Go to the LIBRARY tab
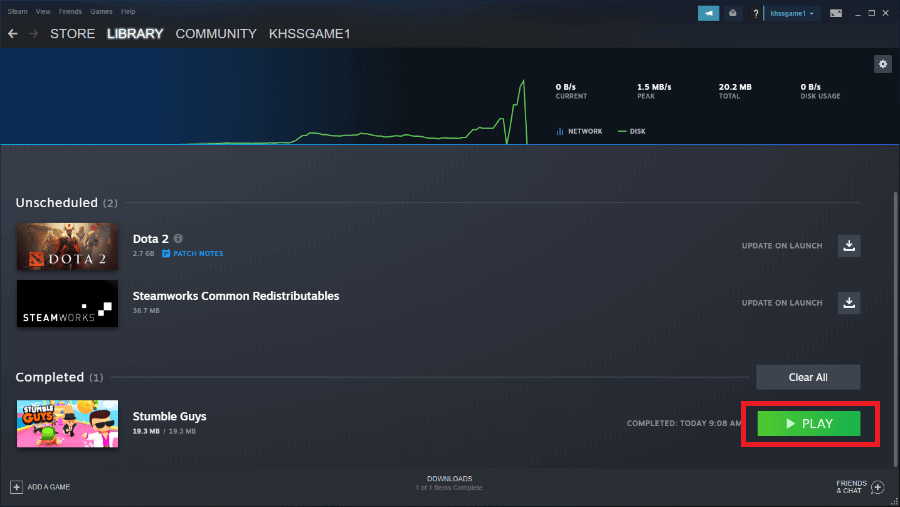900x507 pixels. 135,34
